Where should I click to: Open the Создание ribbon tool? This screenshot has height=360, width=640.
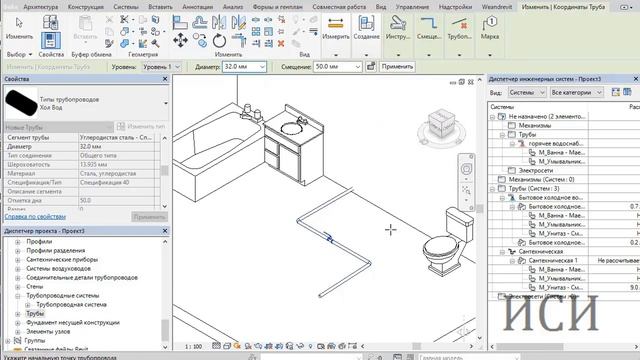click(366, 28)
